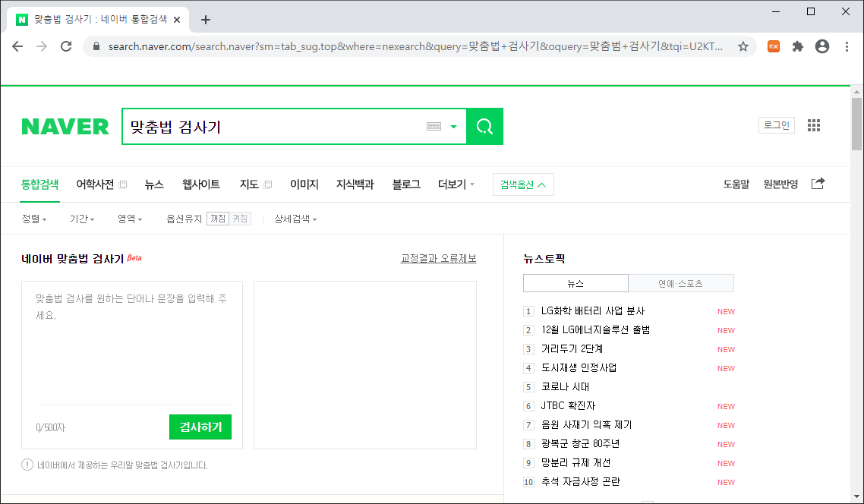Open the 블로그 tab

pyautogui.click(x=406, y=184)
